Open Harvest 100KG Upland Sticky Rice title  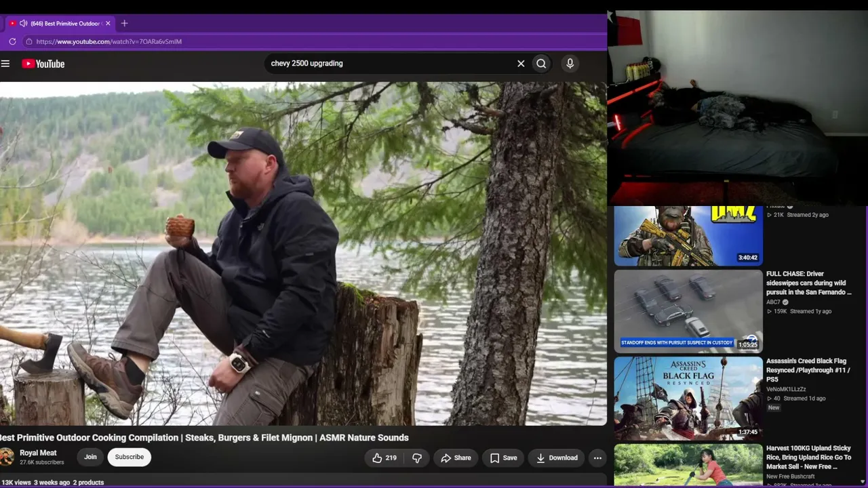[808, 457]
